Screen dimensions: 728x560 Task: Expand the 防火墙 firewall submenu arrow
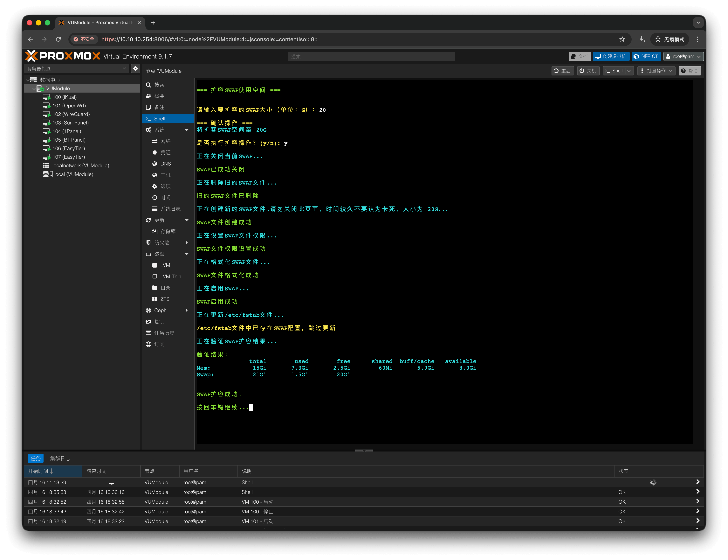click(187, 243)
